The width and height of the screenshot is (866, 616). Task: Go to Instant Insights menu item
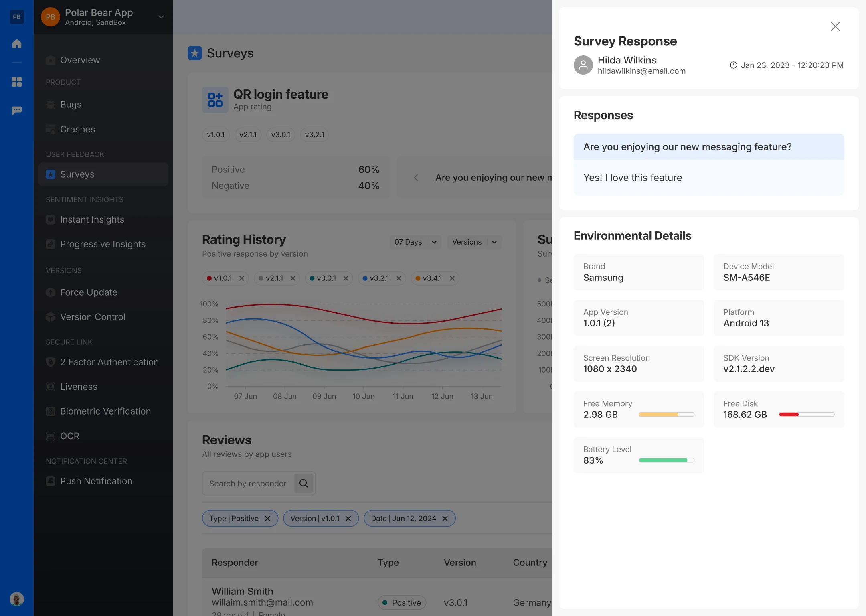tap(92, 219)
